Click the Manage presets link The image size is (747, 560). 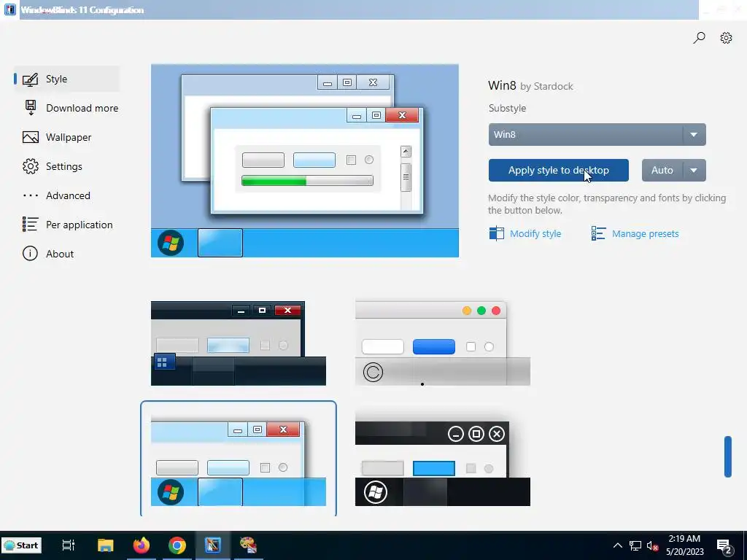(645, 234)
